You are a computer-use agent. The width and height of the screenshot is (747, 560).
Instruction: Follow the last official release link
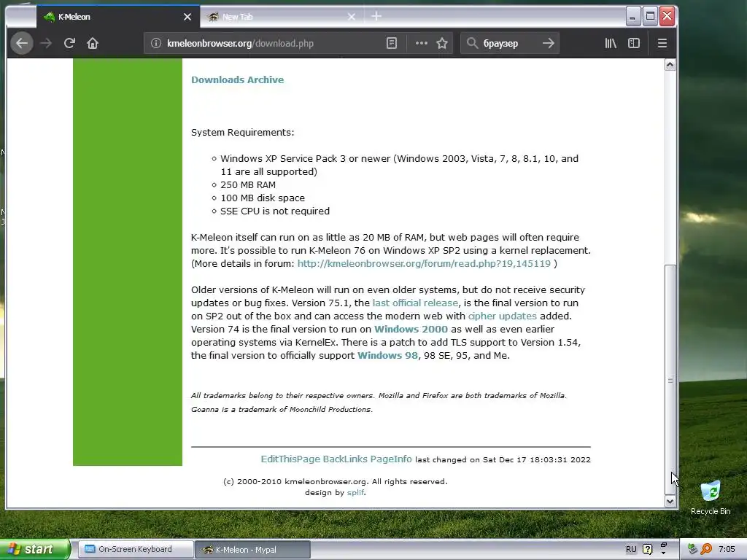click(415, 303)
